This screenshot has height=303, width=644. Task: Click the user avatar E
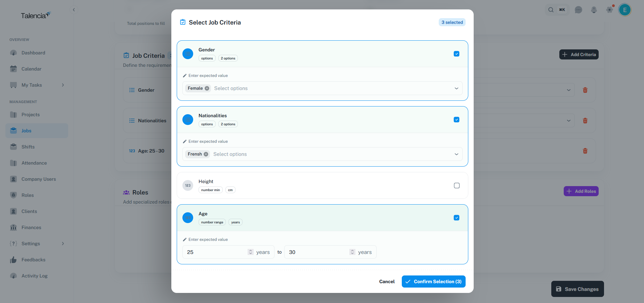coord(625,10)
